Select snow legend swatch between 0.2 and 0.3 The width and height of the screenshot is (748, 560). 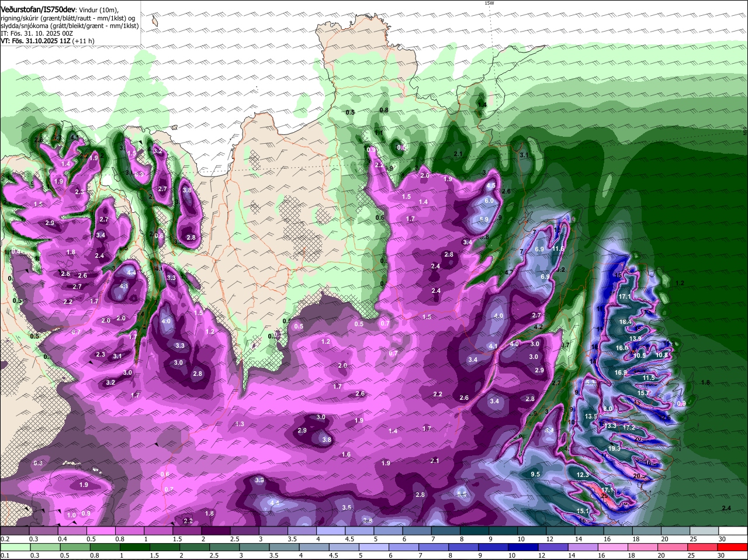[15, 531]
